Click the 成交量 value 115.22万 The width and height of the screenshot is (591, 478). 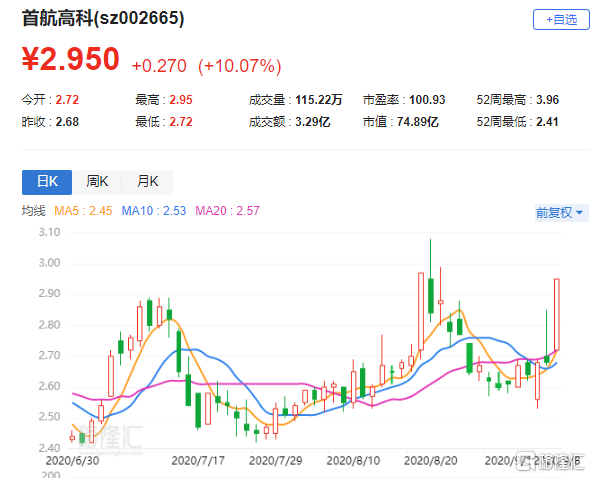(x=318, y=100)
